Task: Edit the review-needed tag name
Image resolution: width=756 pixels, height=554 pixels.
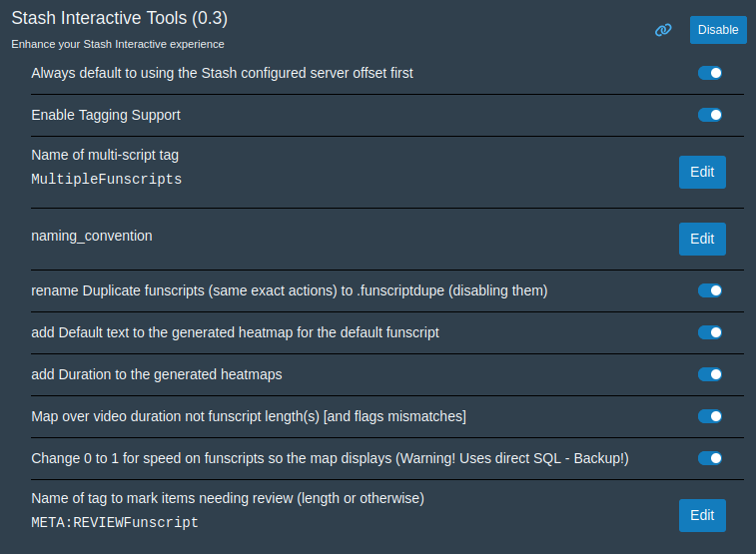Action: pos(702,515)
